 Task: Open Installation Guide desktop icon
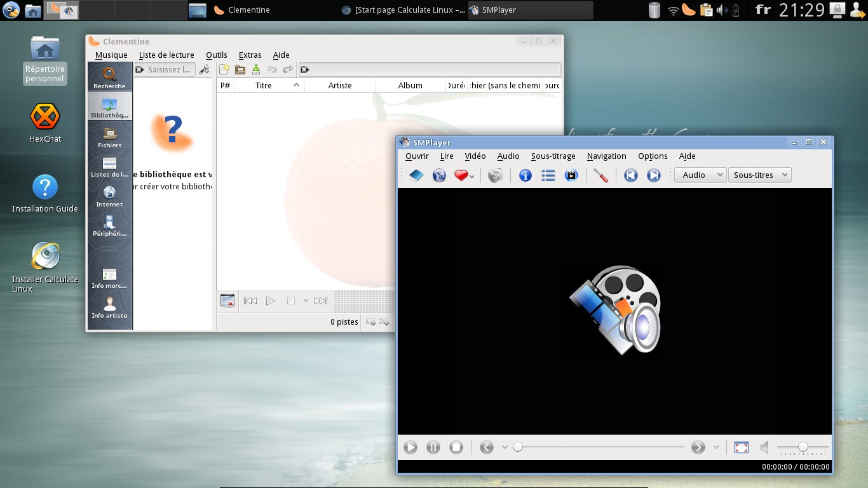click(45, 194)
